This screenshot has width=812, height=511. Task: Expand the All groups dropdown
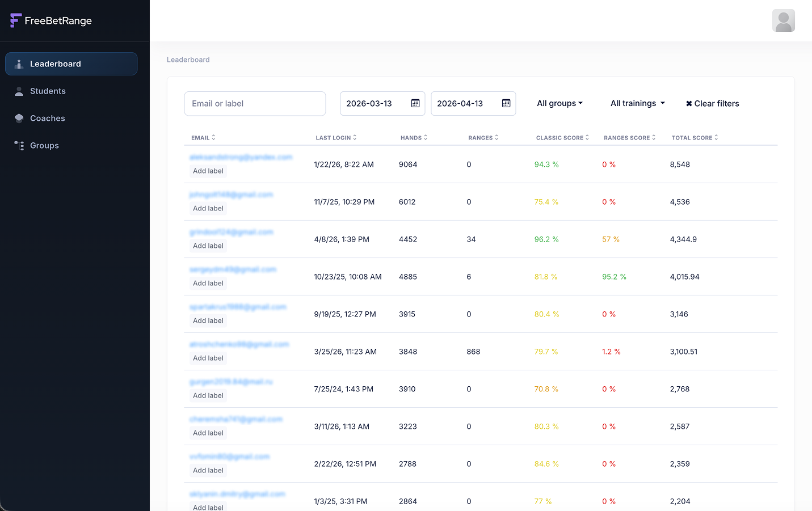click(559, 104)
